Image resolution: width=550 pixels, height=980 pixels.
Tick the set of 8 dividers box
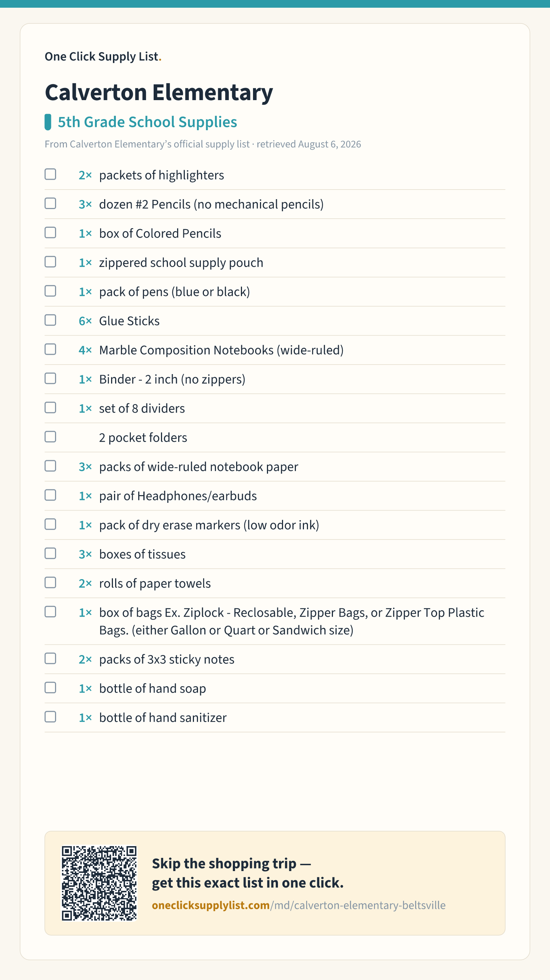click(x=50, y=407)
